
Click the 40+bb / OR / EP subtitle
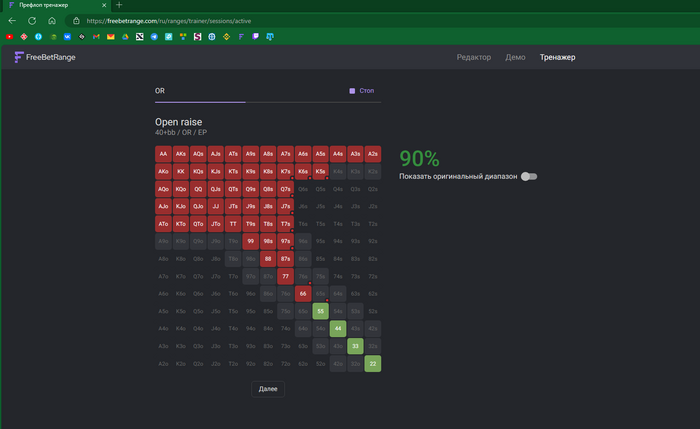(x=181, y=133)
